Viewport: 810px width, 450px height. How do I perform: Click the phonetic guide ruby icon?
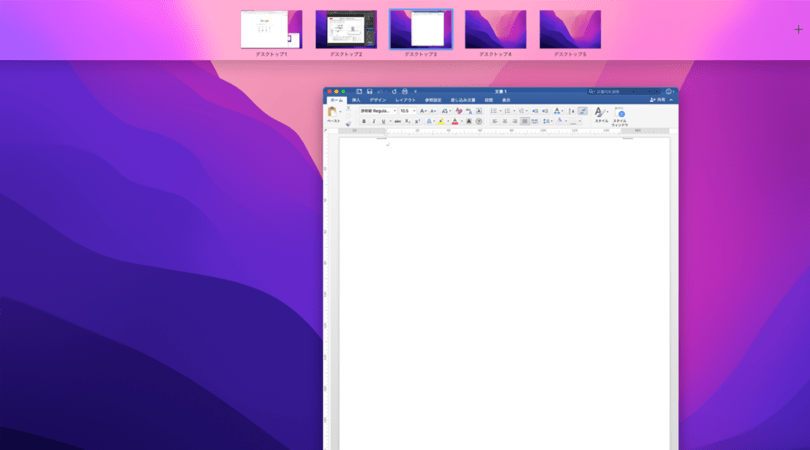(x=469, y=111)
